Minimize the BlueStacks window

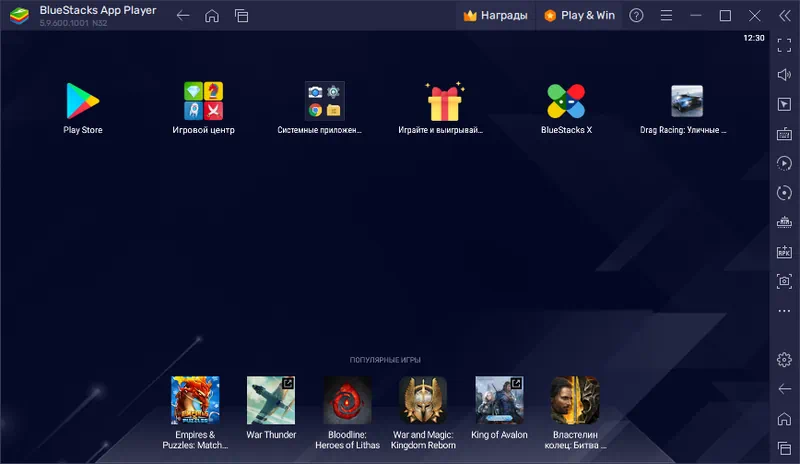[695, 15]
